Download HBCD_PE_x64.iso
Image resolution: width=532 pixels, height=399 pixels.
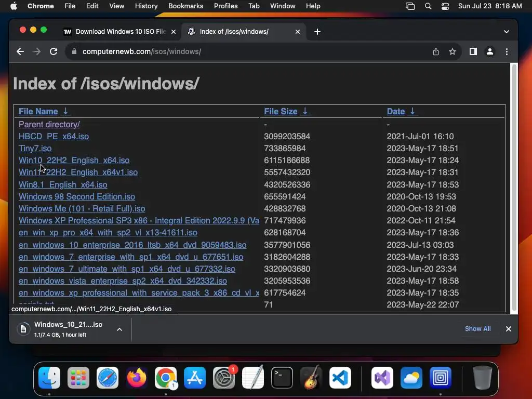[54, 137]
